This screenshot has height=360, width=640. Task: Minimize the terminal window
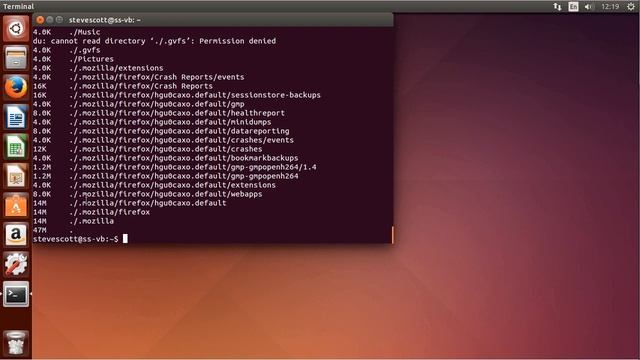click(50, 20)
